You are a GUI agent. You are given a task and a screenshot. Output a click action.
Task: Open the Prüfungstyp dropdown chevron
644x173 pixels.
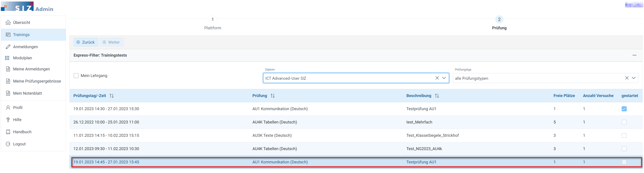click(x=634, y=78)
